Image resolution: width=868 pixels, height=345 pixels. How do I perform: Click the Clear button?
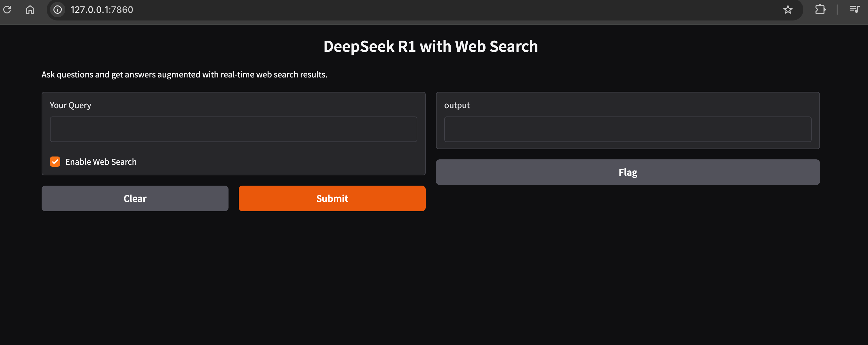pyautogui.click(x=135, y=198)
